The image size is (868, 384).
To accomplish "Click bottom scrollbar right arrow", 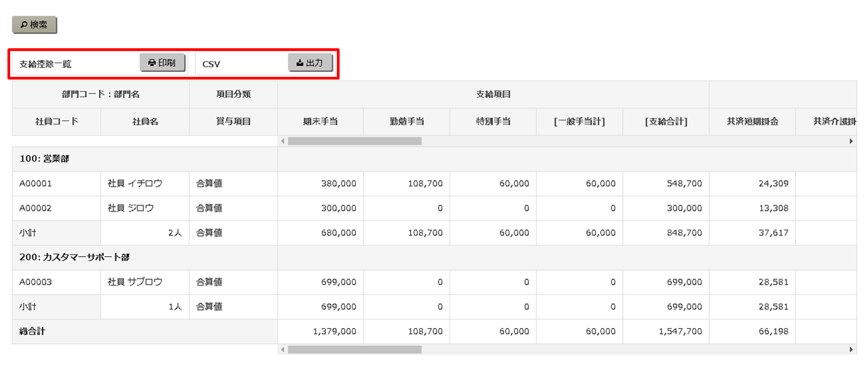I will (851, 349).
